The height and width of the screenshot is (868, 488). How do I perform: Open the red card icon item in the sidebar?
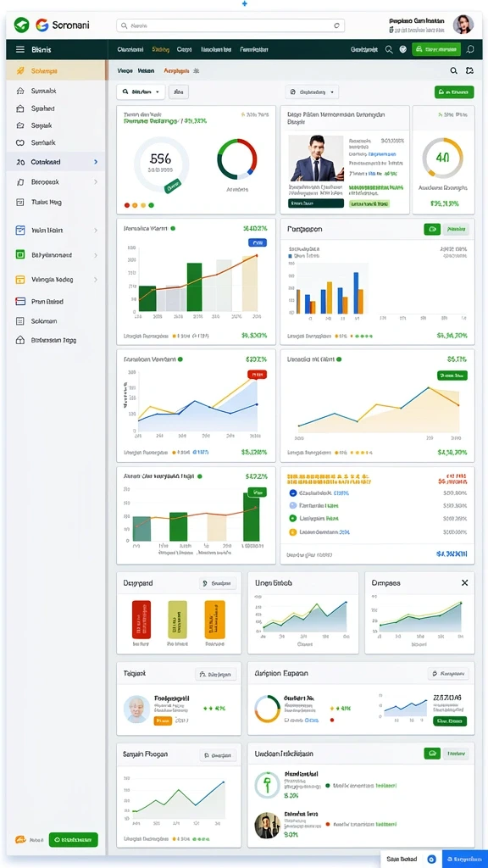(x=20, y=302)
